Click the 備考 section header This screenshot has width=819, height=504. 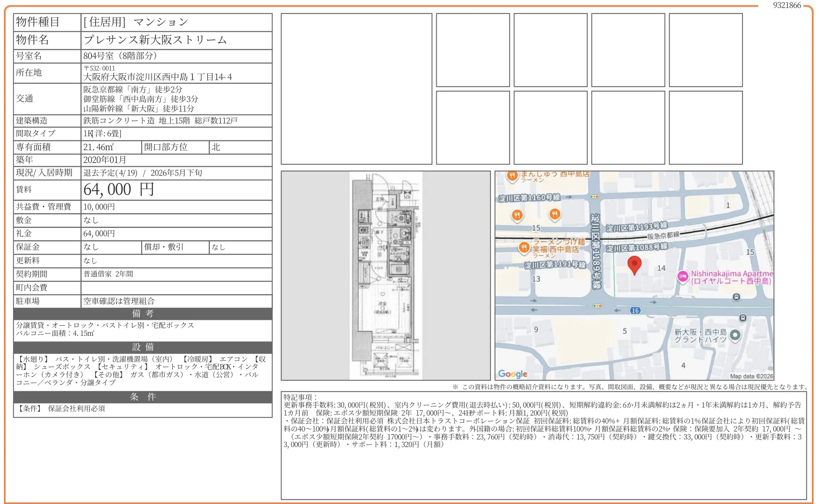[143, 314]
